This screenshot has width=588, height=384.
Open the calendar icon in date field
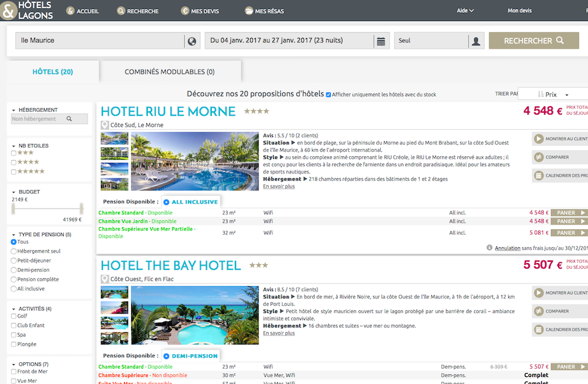(381, 41)
